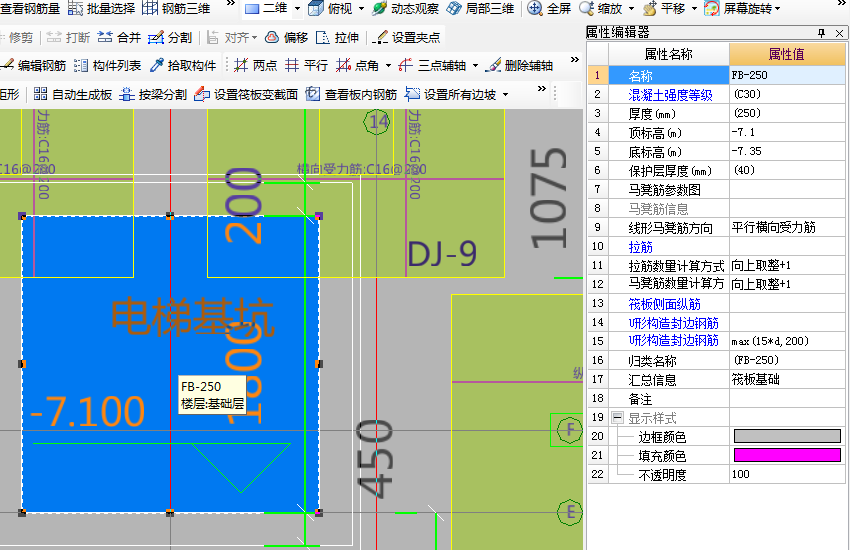Click the 属性值 column header
The height and width of the screenshot is (550, 850).
coord(787,54)
